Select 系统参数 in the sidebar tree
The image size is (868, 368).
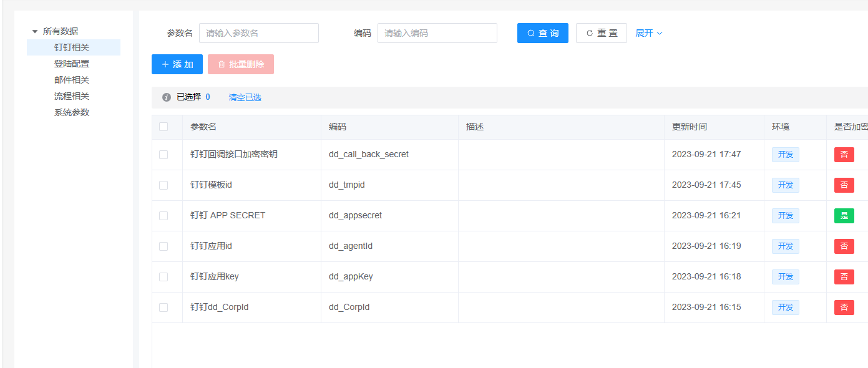coord(72,112)
